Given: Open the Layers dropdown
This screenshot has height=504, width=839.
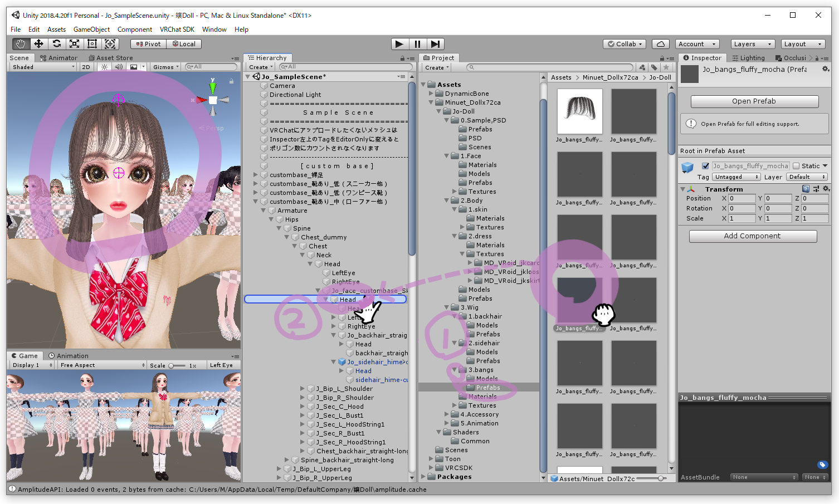Looking at the screenshot, I should coord(752,44).
